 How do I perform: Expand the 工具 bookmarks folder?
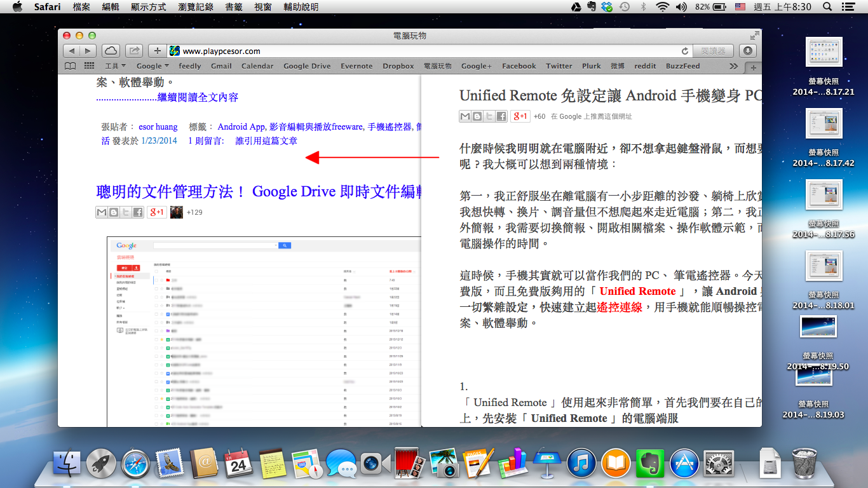(116, 65)
